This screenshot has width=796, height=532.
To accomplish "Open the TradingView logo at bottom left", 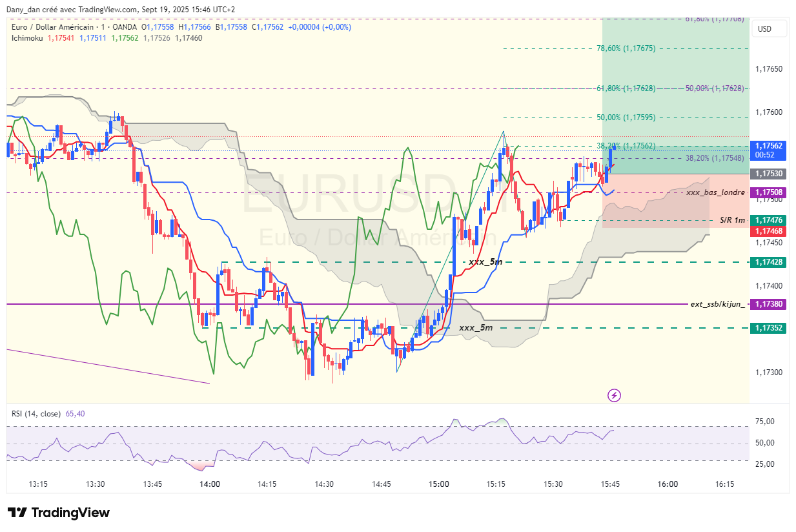I will (59, 513).
